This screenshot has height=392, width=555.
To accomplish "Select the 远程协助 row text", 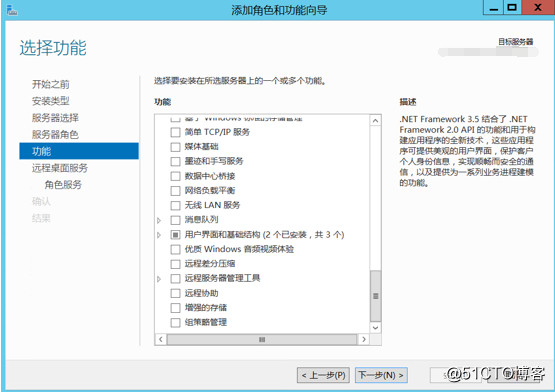I will [201, 293].
